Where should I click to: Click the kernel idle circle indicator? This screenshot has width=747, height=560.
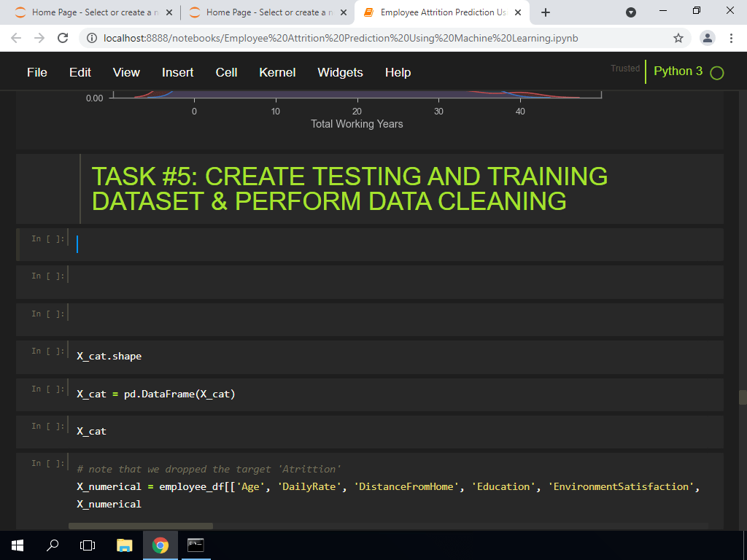coord(716,73)
